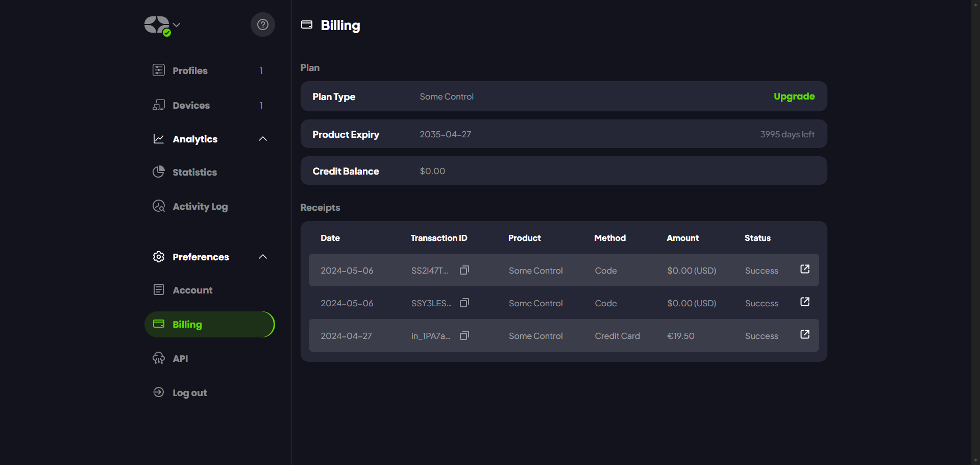Copy the SSY3LES transaction ID
The image size is (980, 465).
click(464, 303)
